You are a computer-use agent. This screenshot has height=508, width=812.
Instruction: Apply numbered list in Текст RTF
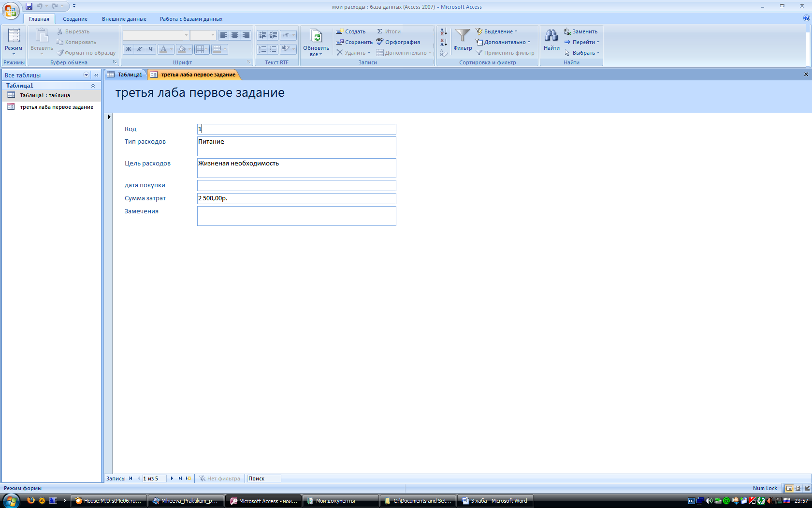[262, 49]
